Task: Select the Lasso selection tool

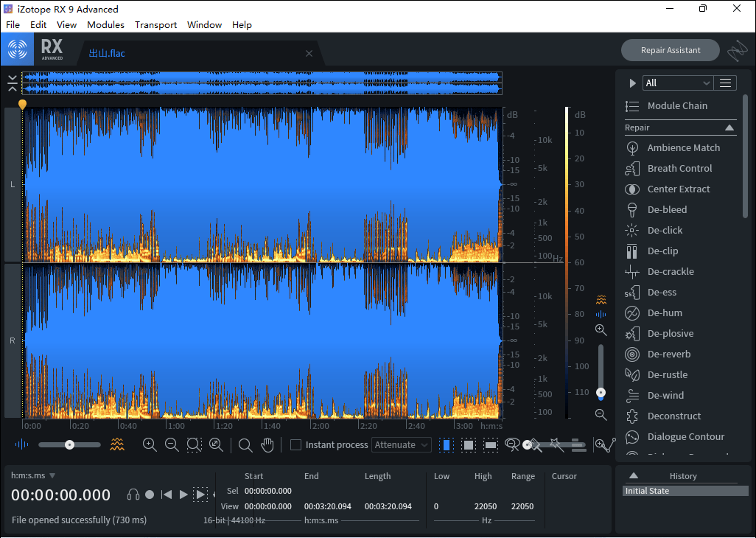Action: 512,444
